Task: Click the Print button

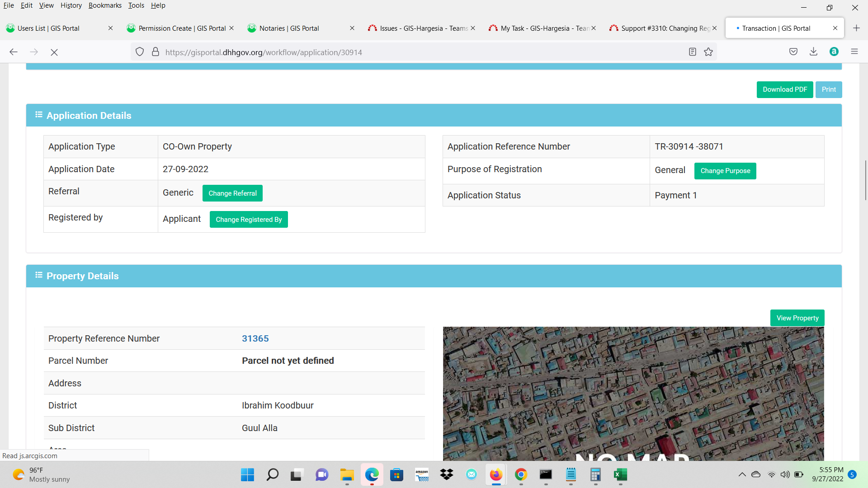Action: pos(829,89)
